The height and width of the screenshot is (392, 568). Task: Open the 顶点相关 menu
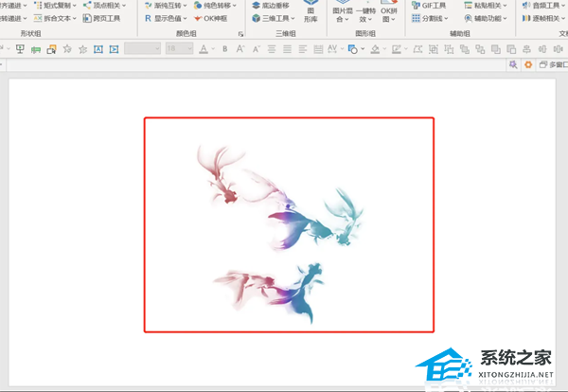(104, 6)
